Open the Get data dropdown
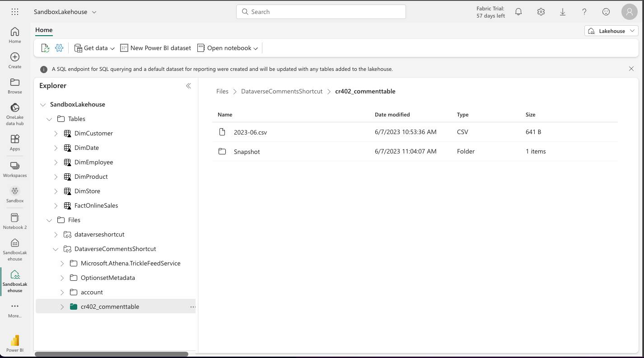The image size is (644, 358). pyautogui.click(x=94, y=48)
